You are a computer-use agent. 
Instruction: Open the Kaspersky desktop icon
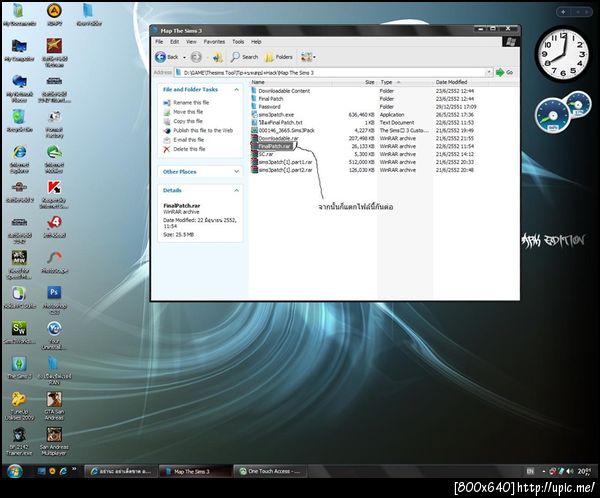[x=54, y=194]
